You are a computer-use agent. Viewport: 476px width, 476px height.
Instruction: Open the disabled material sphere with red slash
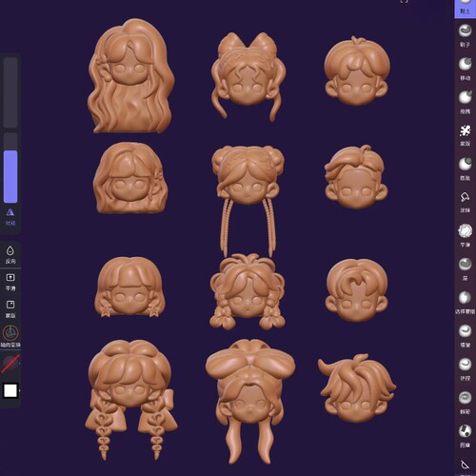coord(10,364)
